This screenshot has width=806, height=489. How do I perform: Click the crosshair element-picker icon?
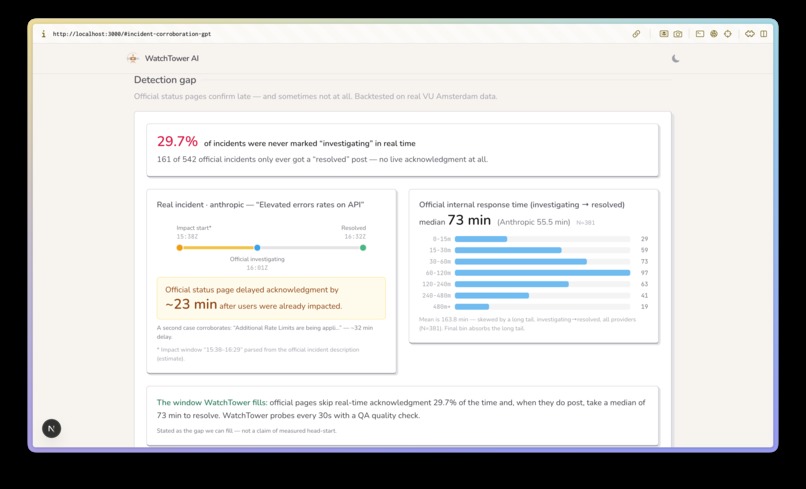(x=728, y=34)
